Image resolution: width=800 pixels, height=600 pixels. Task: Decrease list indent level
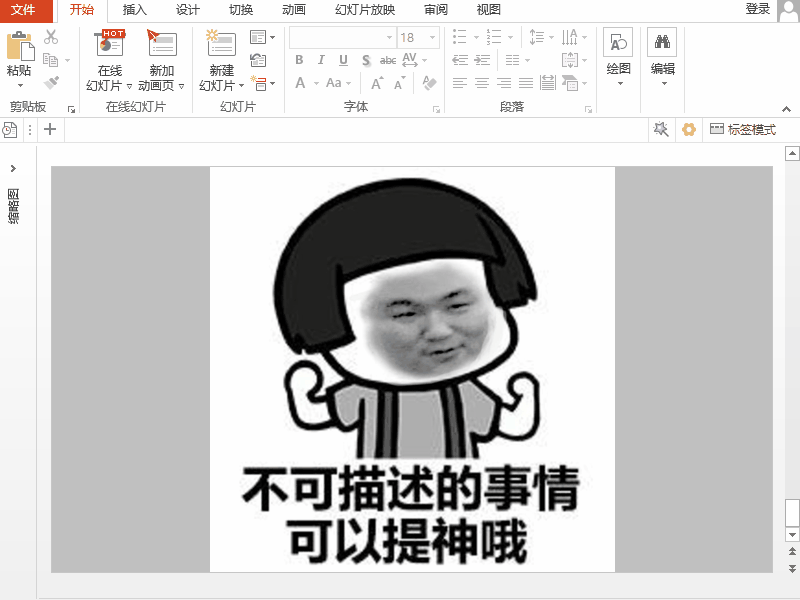pyautogui.click(x=460, y=60)
